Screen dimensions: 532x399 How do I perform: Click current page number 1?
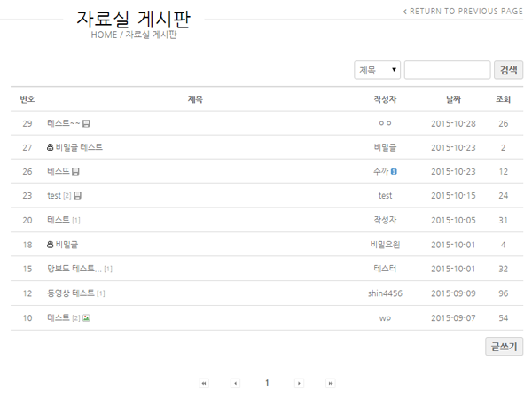[x=267, y=383]
